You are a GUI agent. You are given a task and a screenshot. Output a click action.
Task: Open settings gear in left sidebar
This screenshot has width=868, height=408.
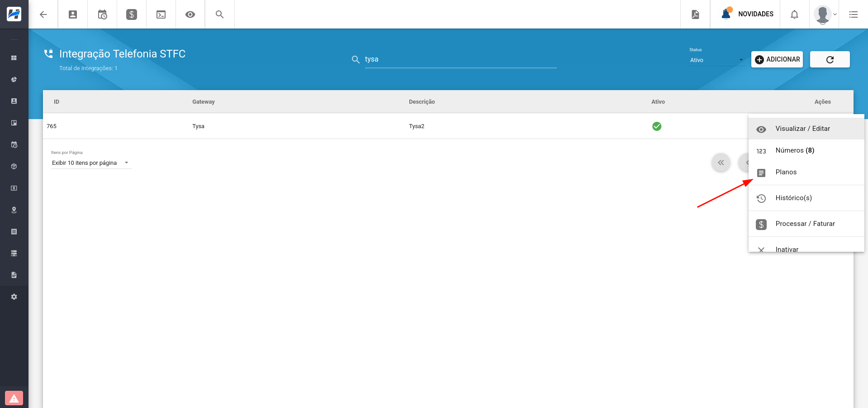point(14,297)
